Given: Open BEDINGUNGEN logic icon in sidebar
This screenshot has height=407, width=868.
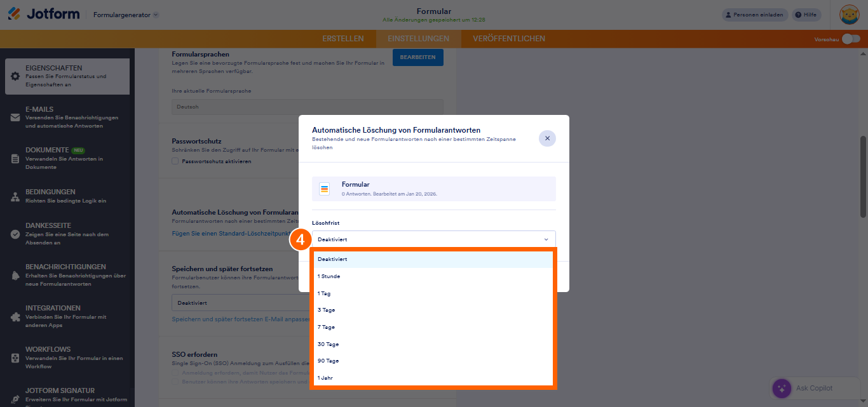Looking at the screenshot, I should [15, 197].
